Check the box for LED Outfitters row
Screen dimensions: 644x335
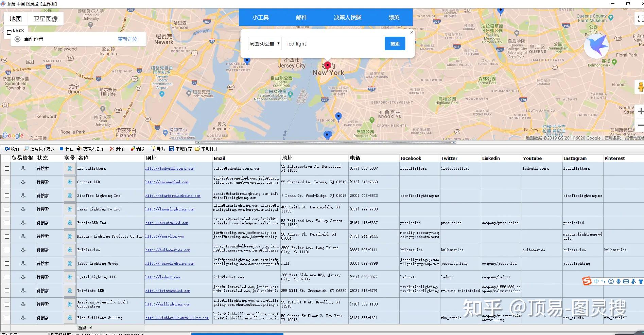click(7, 168)
